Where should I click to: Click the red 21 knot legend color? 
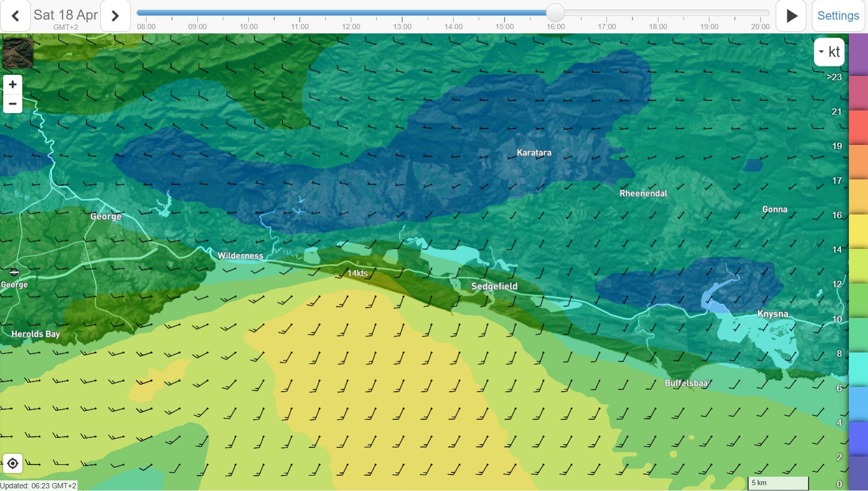858,127
